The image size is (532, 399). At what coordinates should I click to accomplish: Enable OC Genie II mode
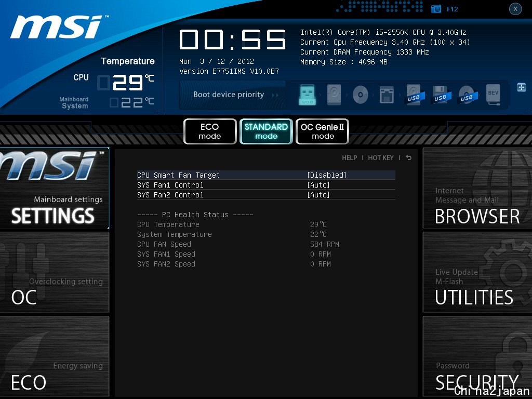[322, 131]
